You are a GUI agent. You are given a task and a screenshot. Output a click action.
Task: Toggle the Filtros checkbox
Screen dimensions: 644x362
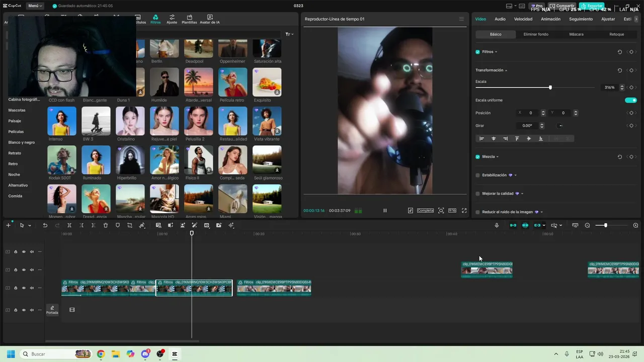[x=477, y=52]
